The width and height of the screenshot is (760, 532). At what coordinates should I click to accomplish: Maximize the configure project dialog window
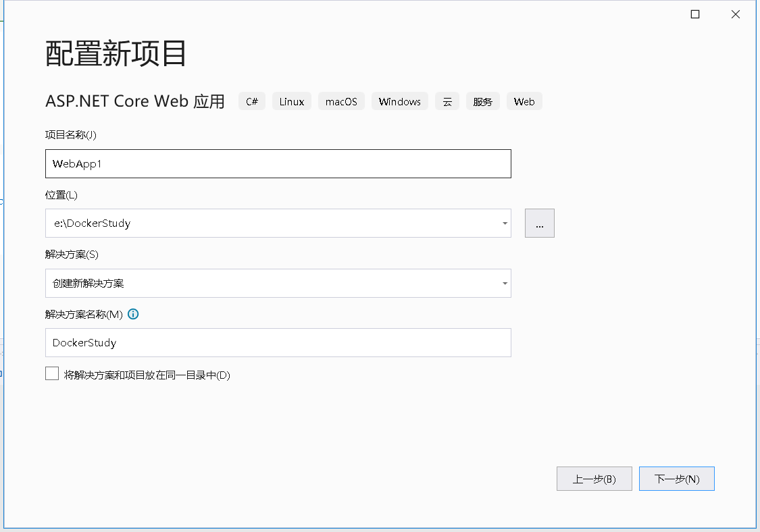tap(695, 14)
